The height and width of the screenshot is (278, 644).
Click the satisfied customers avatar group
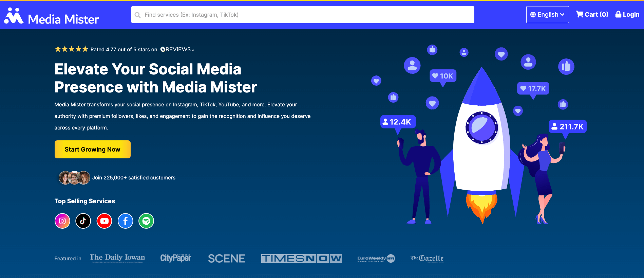coord(74,177)
